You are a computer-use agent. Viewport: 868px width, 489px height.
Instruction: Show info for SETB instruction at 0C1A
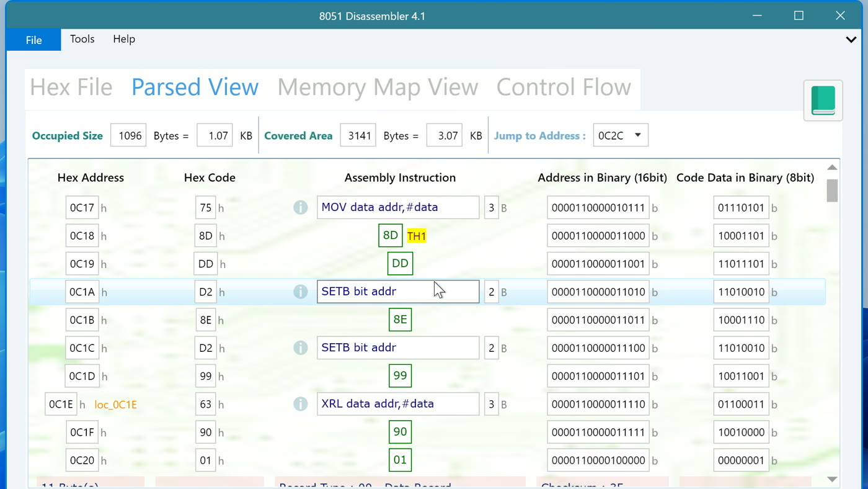(301, 292)
